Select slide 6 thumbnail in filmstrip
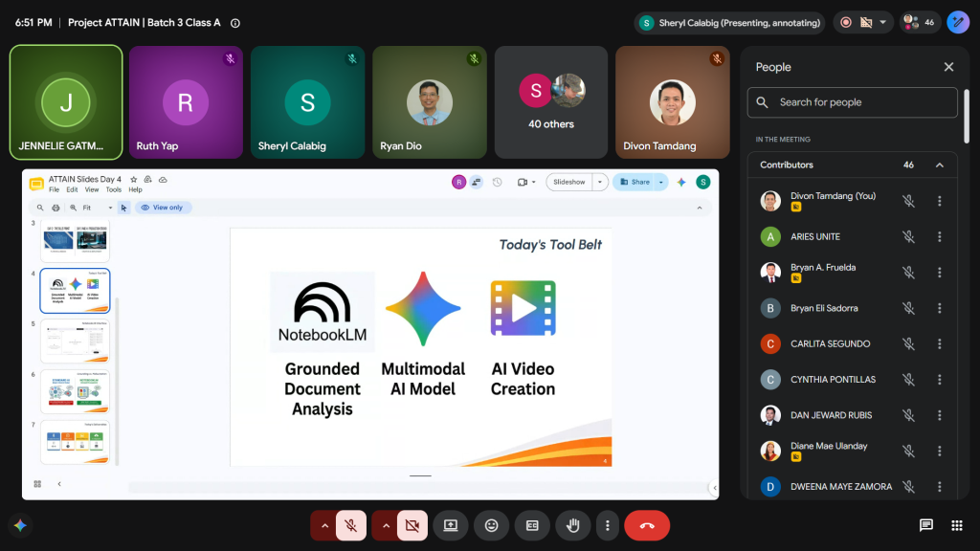 coord(75,391)
